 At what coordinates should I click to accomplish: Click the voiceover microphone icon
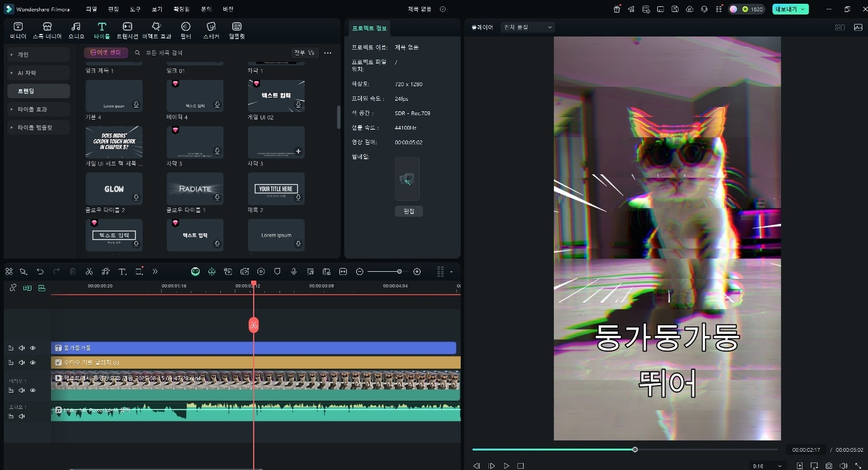(293, 272)
